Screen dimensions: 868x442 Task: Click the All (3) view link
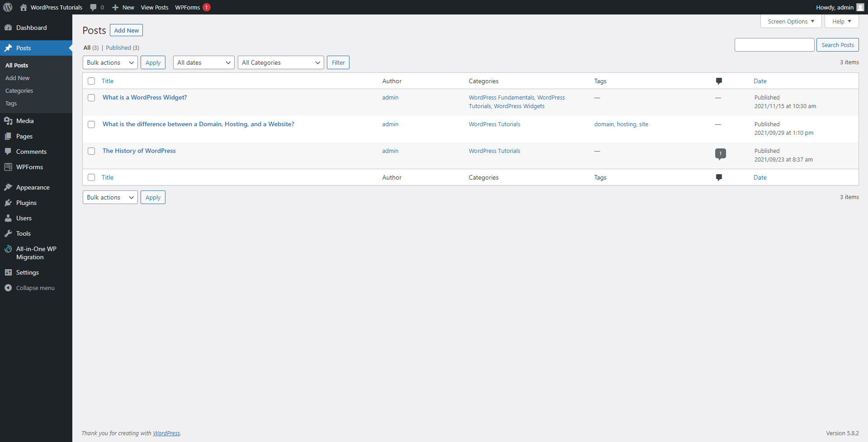pyautogui.click(x=91, y=48)
